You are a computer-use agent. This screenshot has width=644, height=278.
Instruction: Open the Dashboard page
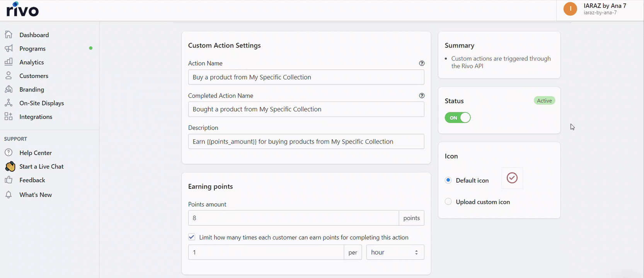click(34, 35)
